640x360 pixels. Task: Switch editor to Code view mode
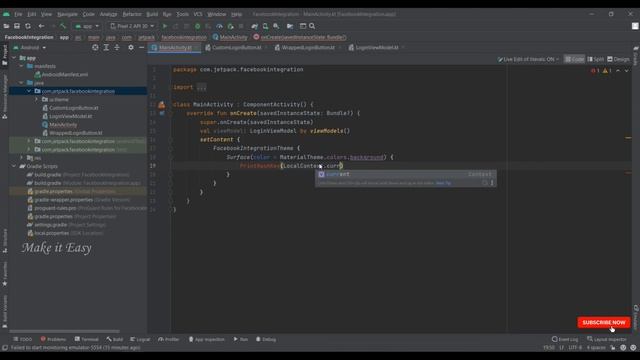(x=574, y=59)
